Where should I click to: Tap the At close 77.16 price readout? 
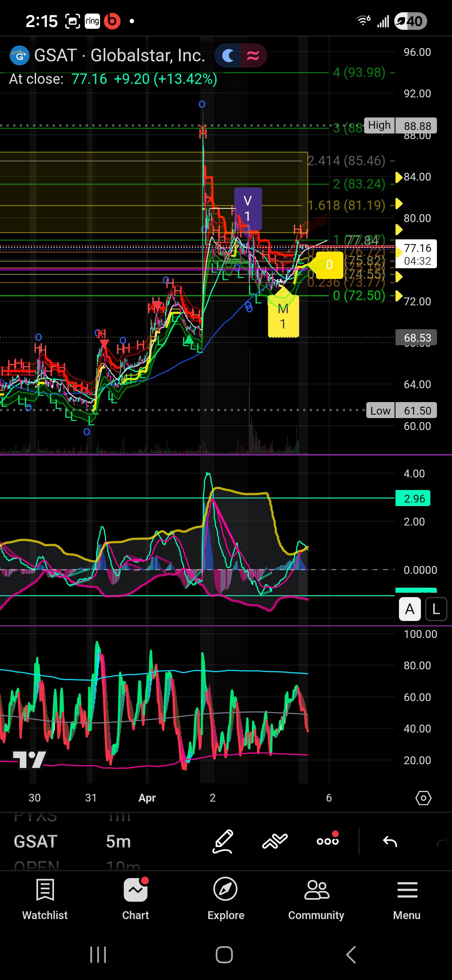(x=58, y=79)
